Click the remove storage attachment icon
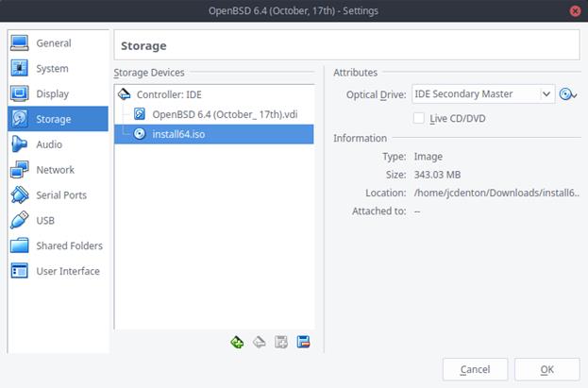 coord(303,342)
